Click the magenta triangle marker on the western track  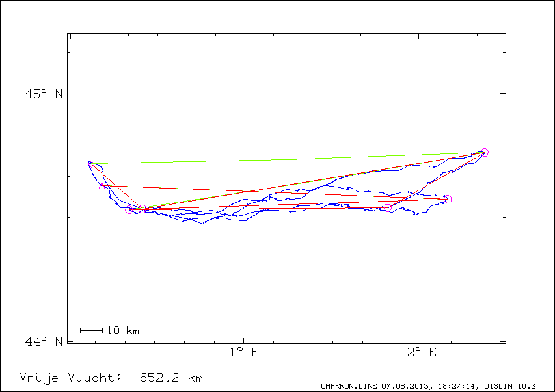[102, 186]
